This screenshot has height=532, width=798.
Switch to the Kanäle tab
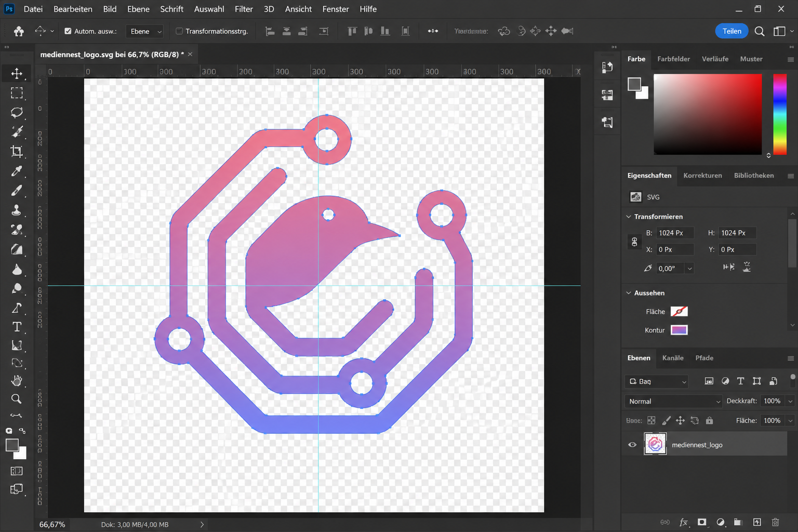(673, 358)
